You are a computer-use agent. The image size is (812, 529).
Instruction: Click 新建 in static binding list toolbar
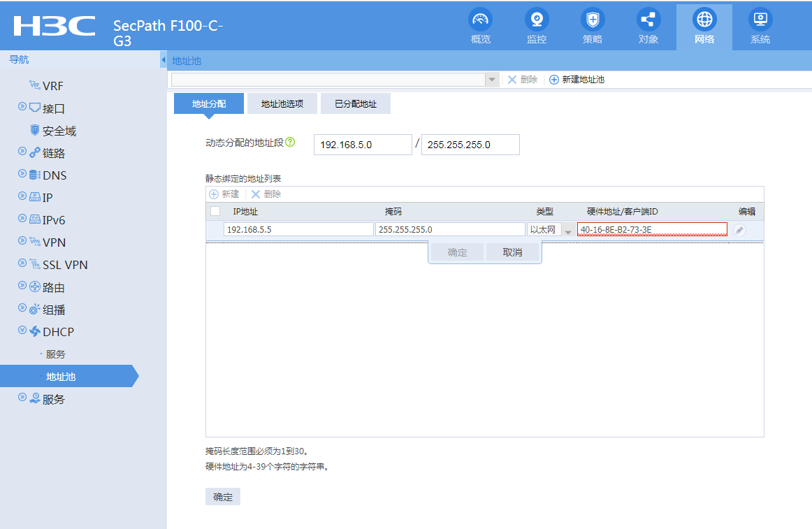[224, 194]
